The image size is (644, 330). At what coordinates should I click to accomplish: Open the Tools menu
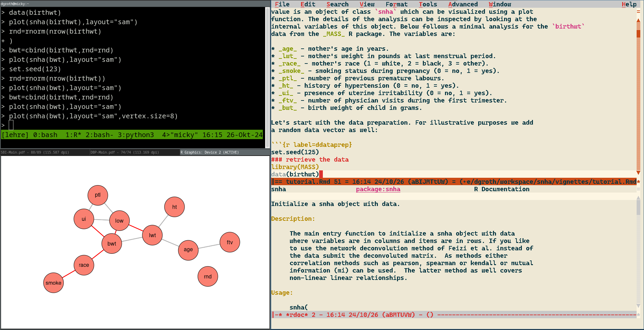point(428,4)
